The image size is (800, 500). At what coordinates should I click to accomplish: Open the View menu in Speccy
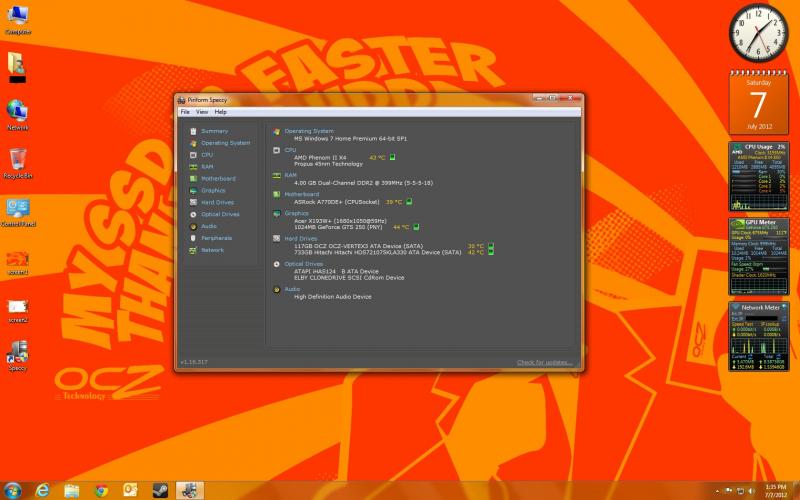pyautogui.click(x=202, y=112)
